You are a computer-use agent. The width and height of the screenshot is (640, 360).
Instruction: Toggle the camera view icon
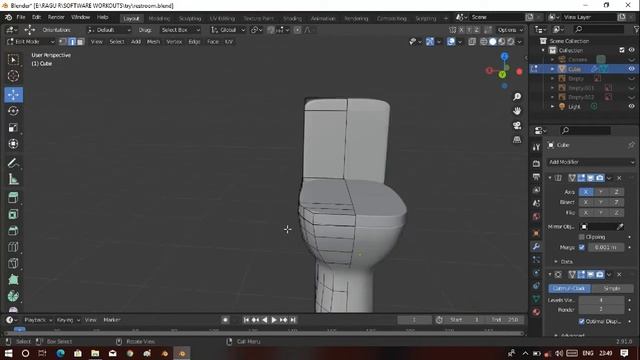coord(517,125)
